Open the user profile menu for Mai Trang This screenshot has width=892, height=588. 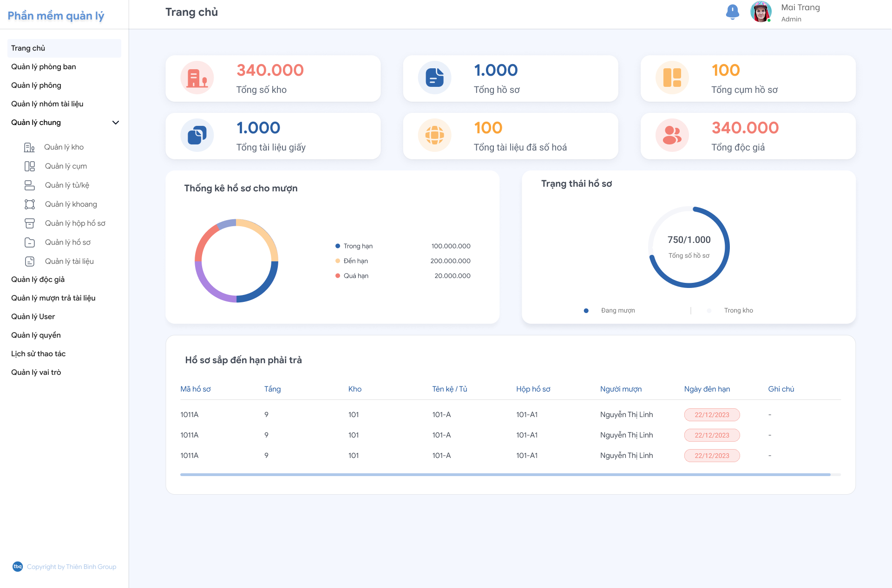(x=761, y=13)
